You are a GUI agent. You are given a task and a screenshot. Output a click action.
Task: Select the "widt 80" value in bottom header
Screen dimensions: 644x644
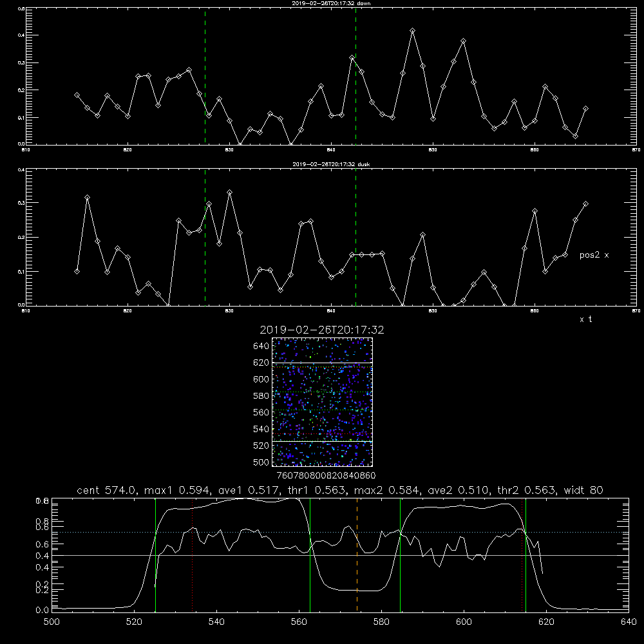pyautogui.click(x=583, y=490)
